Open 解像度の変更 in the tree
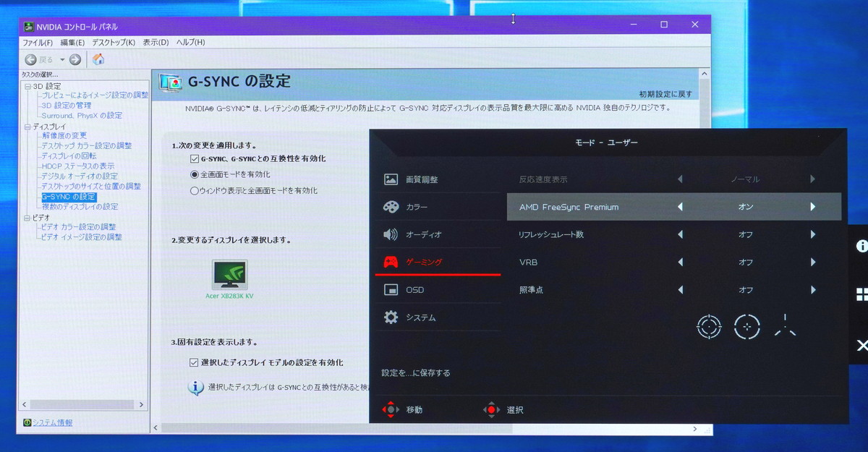The width and height of the screenshot is (868, 452). (x=64, y=136)
